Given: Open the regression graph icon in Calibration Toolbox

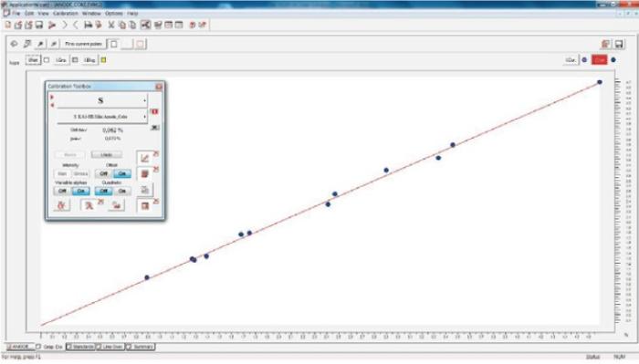Looking at the screenshot, I should click(x=144, y=158).
